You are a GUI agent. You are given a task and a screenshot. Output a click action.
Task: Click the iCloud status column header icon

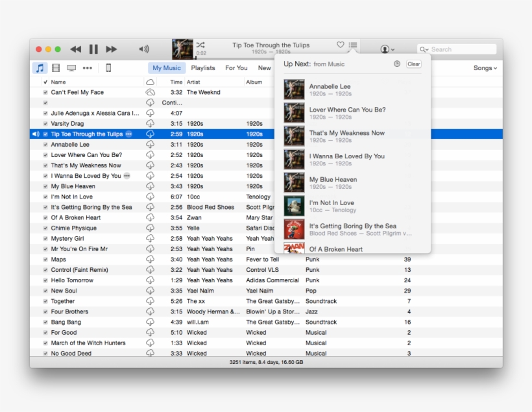[x=150, y=82]
